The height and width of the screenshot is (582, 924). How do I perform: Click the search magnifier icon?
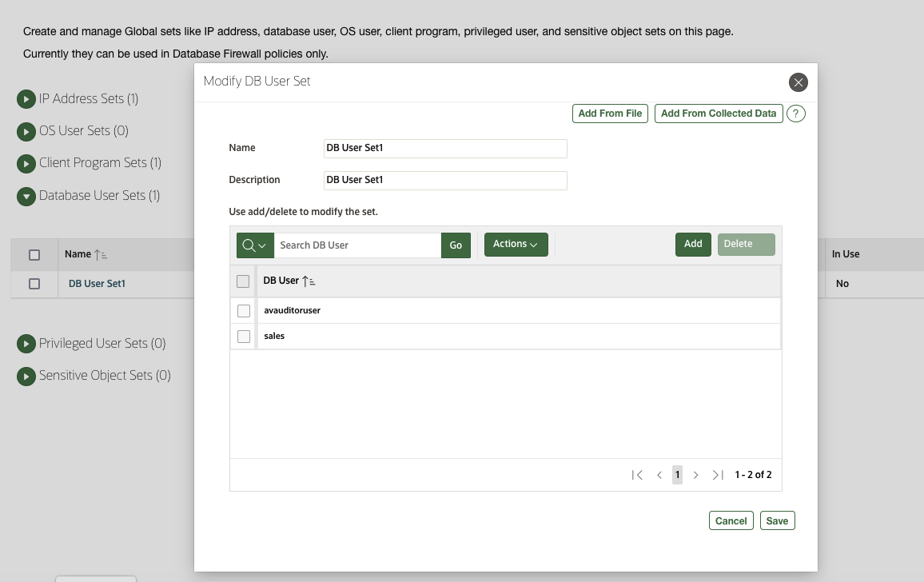pyautogui.click(x=249, y=245)
